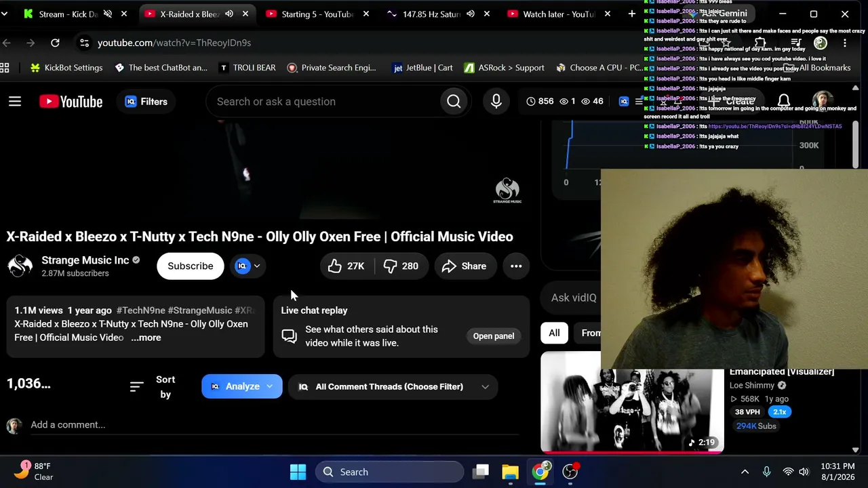This screenshot has height=488, width=868.
Task: Unmute the Stream - Kick tab
Action: point(107,14)
